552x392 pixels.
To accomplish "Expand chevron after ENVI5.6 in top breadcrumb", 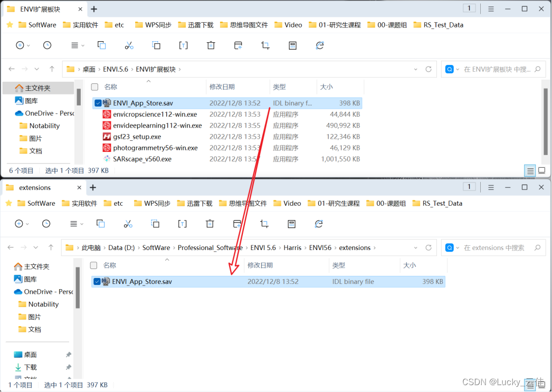I will (x=133, y=69).
